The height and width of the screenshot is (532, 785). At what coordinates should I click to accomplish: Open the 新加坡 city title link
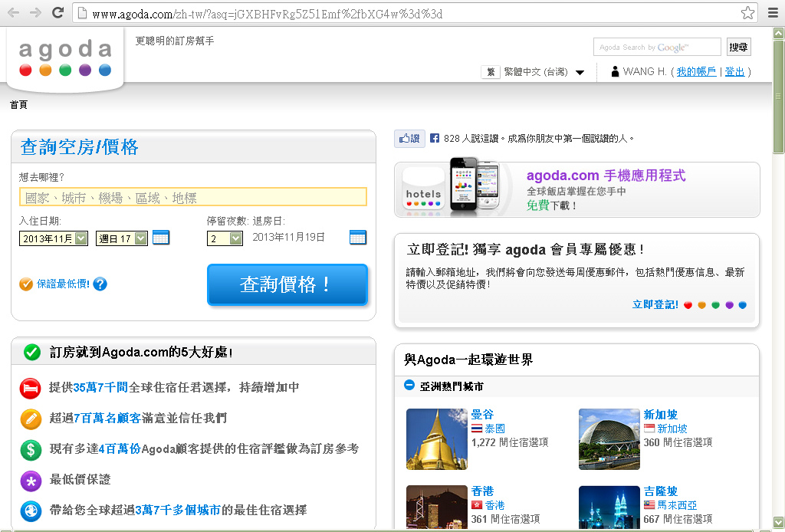coord(661,415)
